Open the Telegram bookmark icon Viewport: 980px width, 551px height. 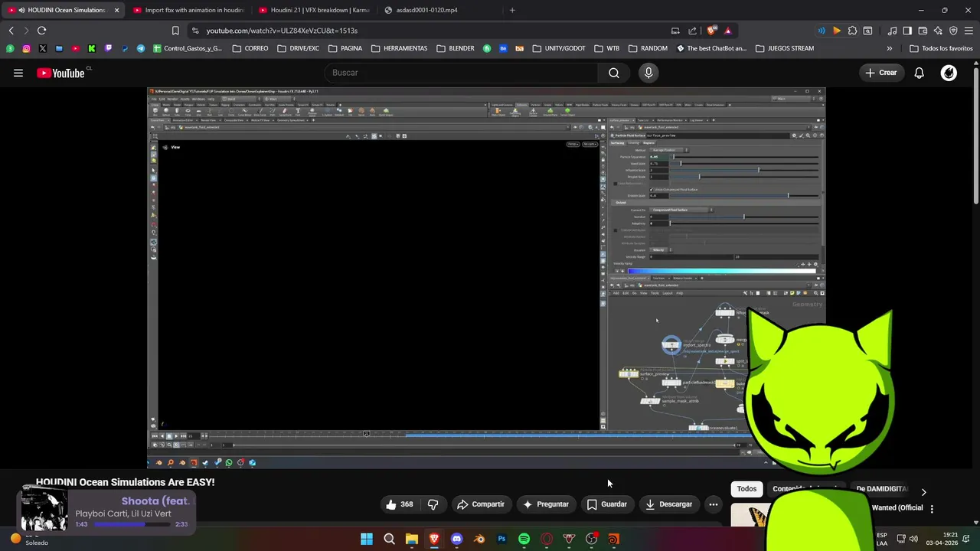click(x=141, y=48)
